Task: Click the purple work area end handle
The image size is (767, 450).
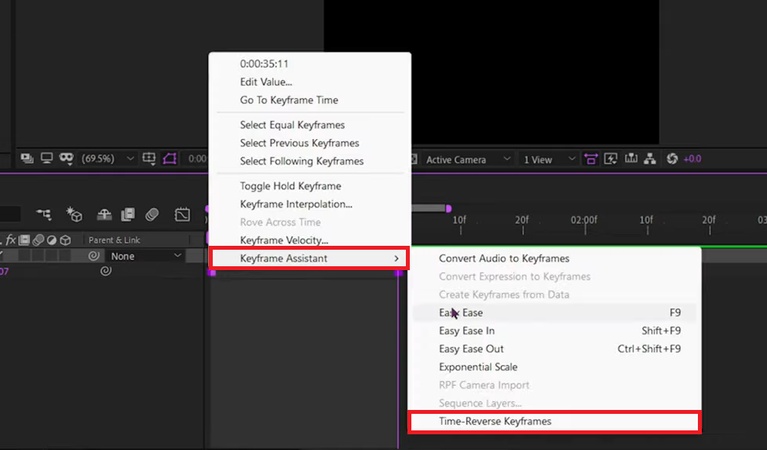Action: pos(449,208)
